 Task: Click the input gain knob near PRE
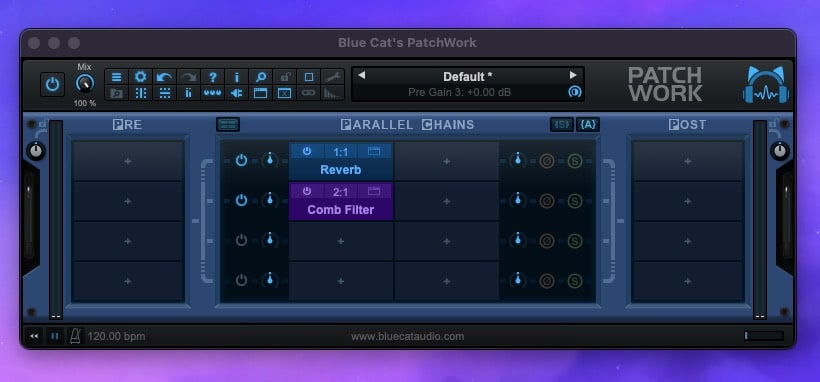(x=36, y=151)
